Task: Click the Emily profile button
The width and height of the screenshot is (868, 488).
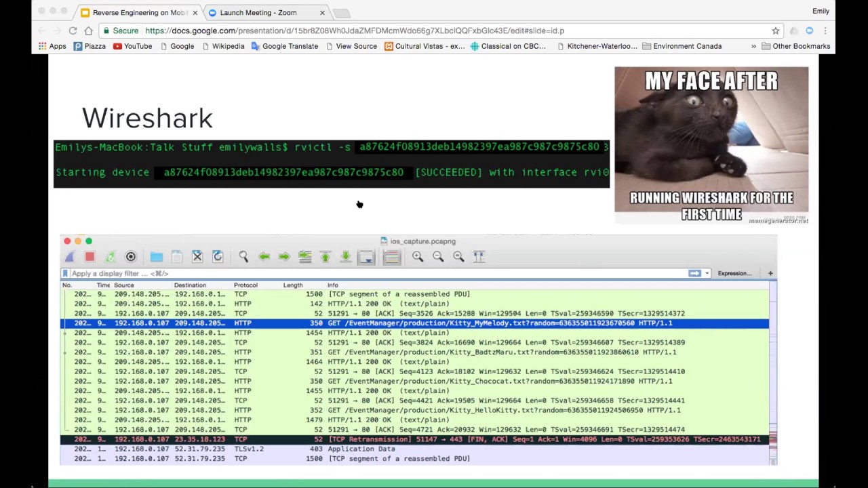Action: coord(821,11)
